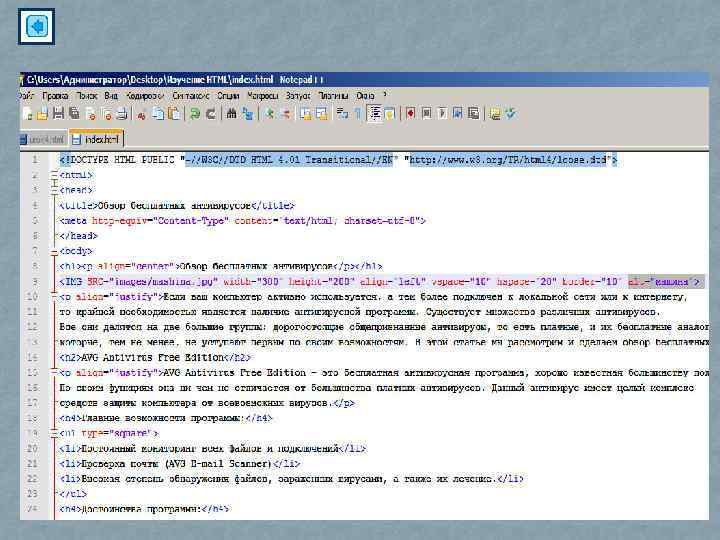Screen dimensions: 720x540
Task: Click the Stop Recording macro icon
Action: coord(426,113)
